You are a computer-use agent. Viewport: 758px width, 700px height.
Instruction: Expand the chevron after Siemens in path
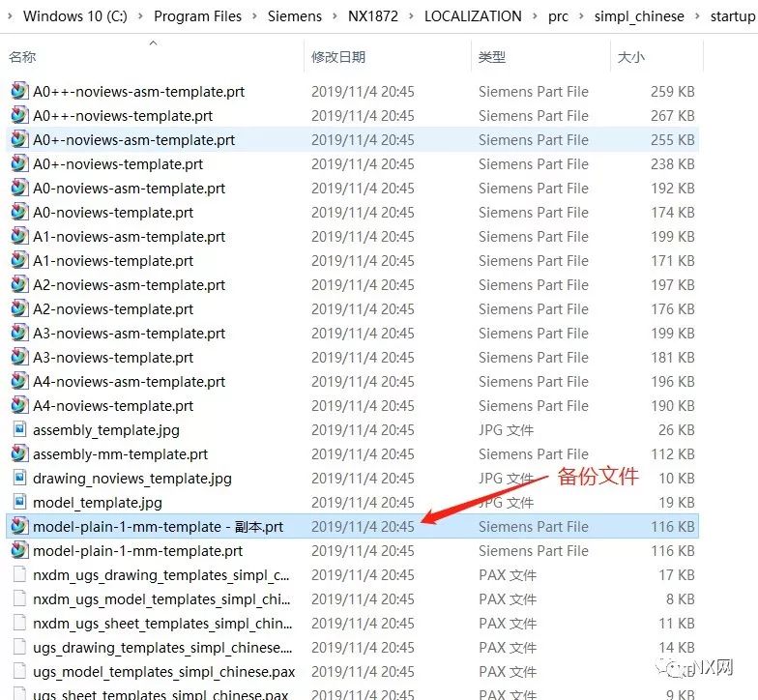pos(335,15)
